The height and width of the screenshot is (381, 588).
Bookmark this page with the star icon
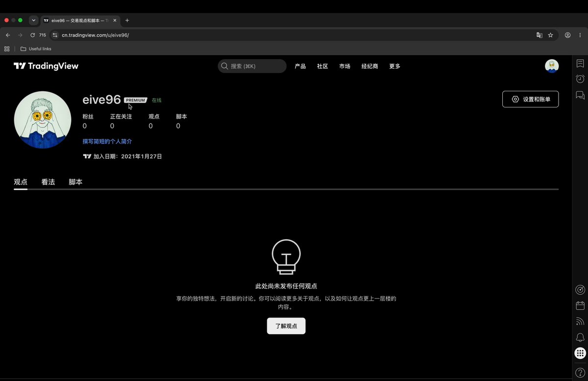click(x=550, y=35)
